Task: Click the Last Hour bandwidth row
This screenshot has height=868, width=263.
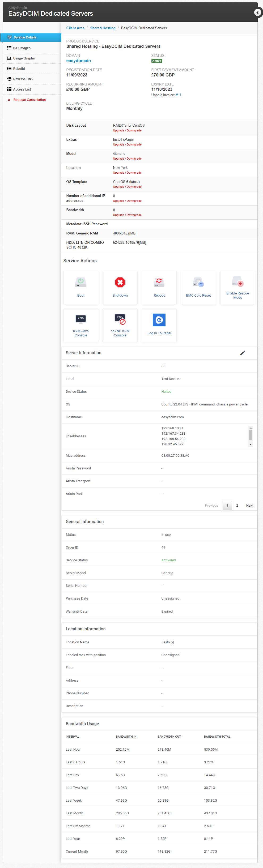Action: click(x=159, y=749)
